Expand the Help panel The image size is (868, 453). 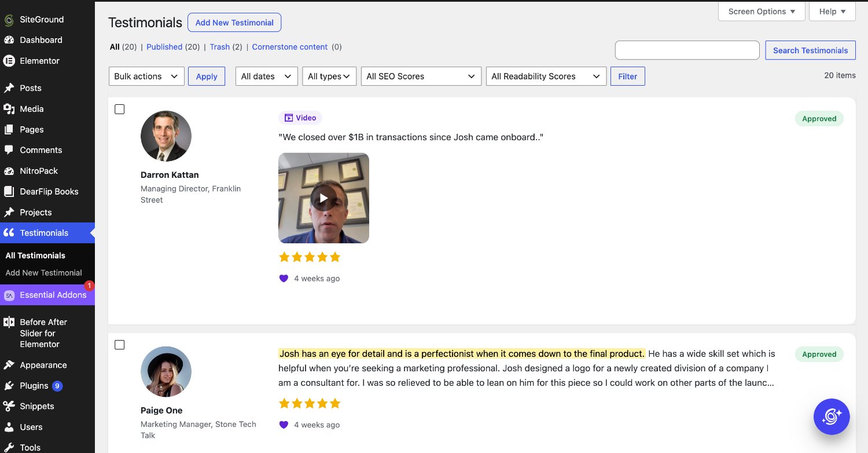pos(832,12)
